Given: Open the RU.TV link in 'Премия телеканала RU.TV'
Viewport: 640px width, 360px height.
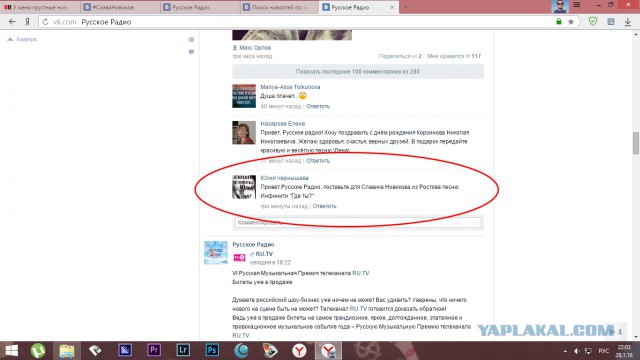Looking at the screenshot, I should pos(361,273).
